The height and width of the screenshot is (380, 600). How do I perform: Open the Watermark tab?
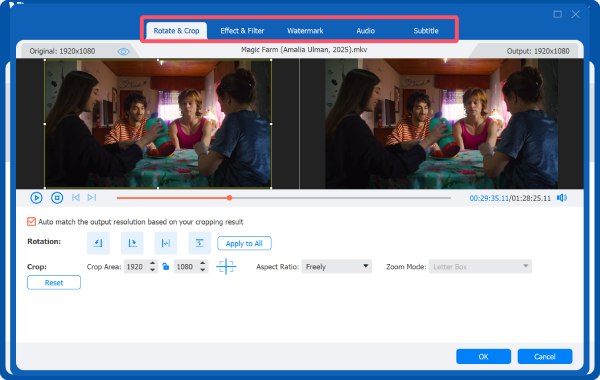pyautogui.click(x=305, y=31)
